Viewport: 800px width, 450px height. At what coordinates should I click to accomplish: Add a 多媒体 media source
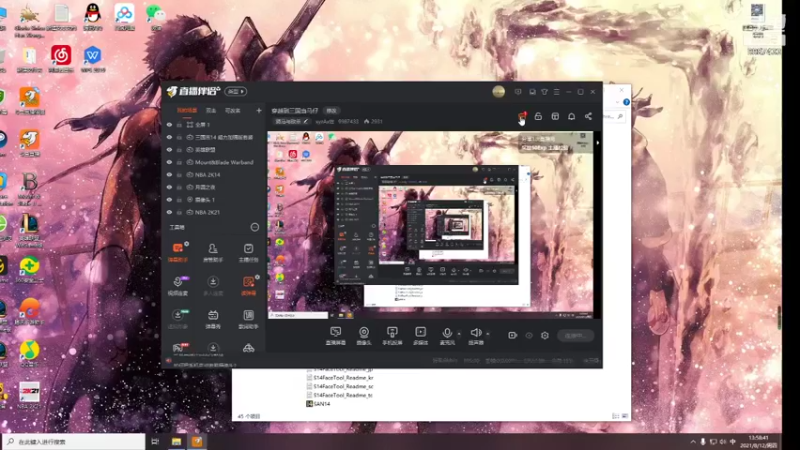pyautogui.click(x=420, y=336)
